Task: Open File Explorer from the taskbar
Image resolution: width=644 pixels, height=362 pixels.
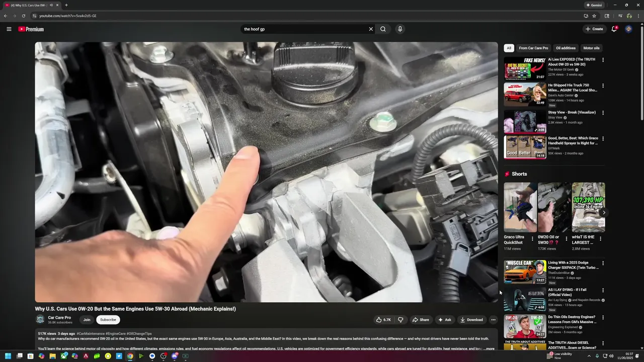Action: tap(52, 356)
